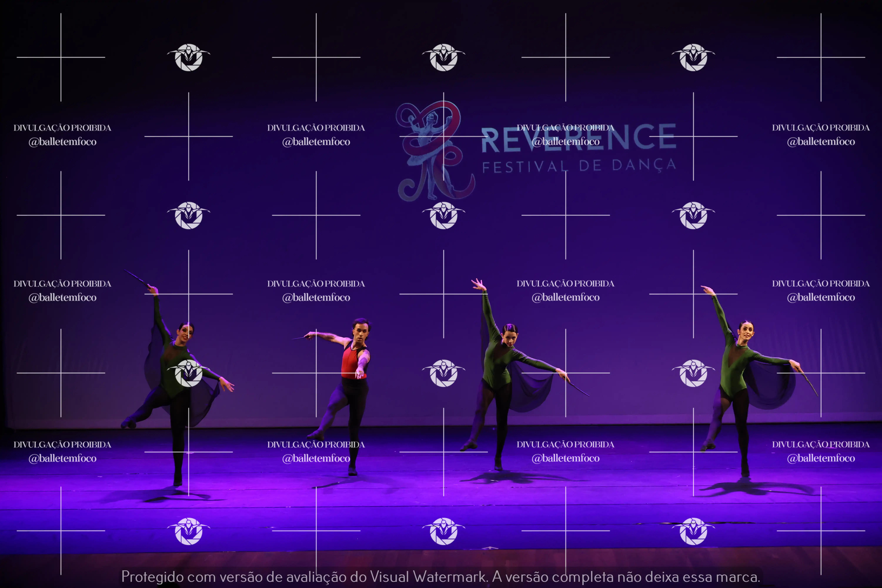Click the Visual Watermark trial notice at bottom
The height and width of the screenshot is (588, 882).
(441, 576)
